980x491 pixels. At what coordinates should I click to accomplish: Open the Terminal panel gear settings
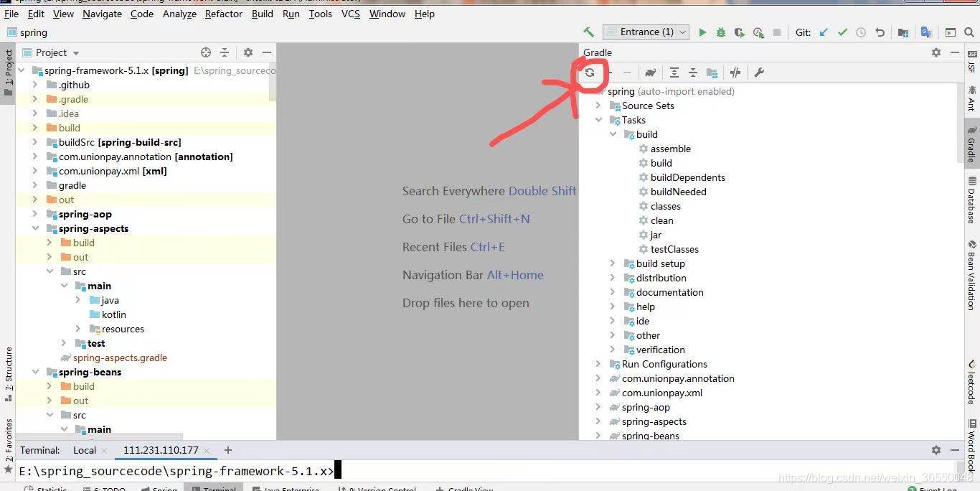click(936, 450)
